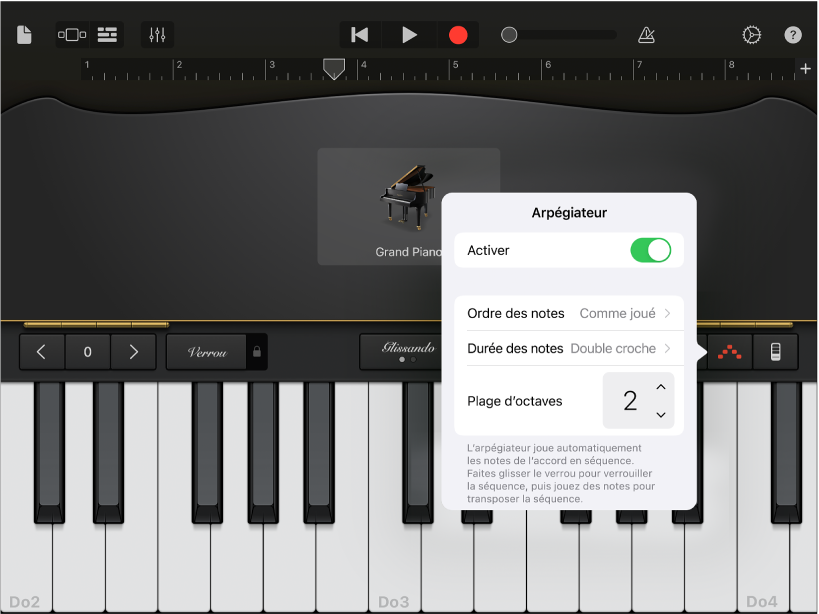Screen dimensions: 819x614
Task: Increase Plage d'octaves with up arrow
Action: coord(661,387)
